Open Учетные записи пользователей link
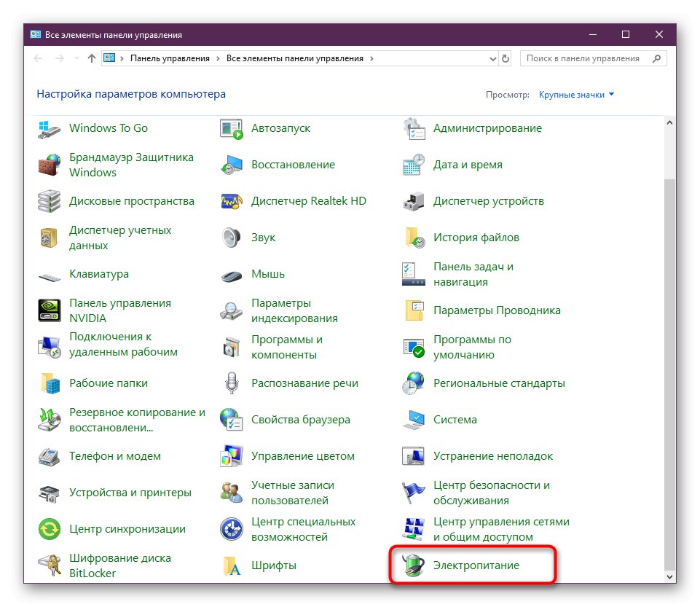 pos(292,493)
